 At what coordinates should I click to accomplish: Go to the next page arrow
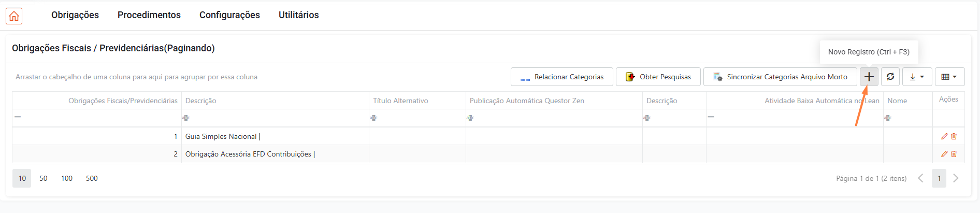point(956,178)
